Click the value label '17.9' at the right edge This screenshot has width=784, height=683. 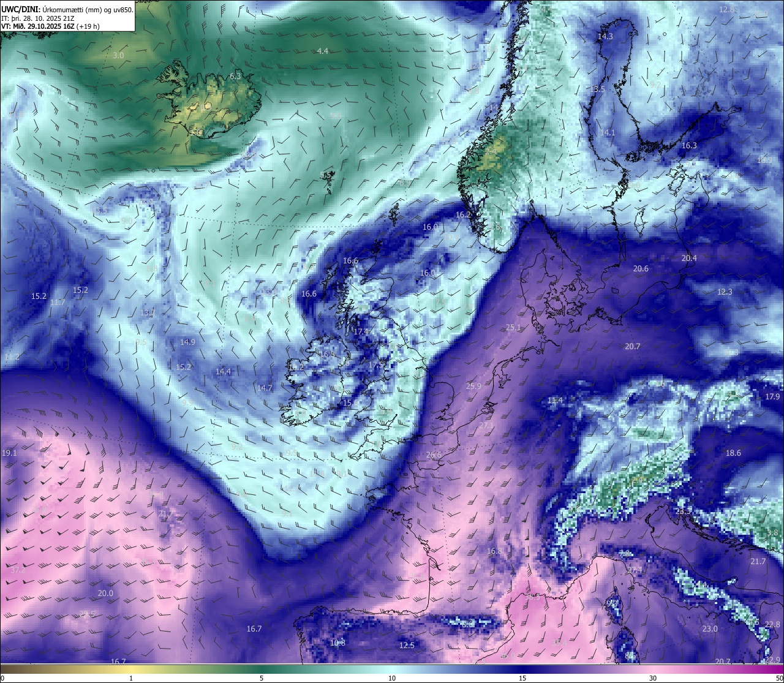pyautogui.click(x=772, y=397)
